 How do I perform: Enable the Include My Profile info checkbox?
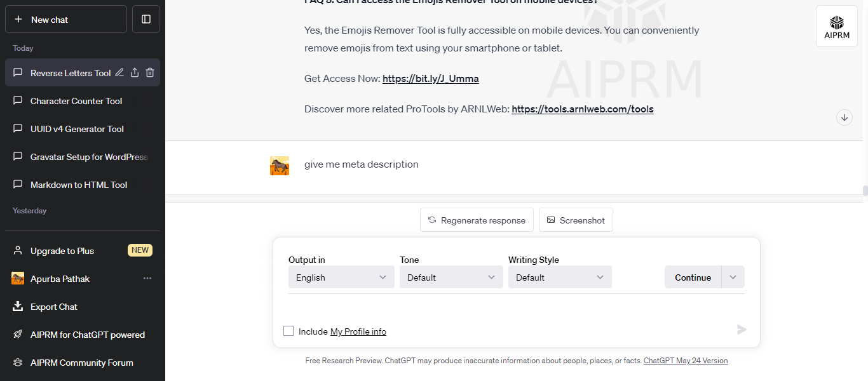click(288, 331)
